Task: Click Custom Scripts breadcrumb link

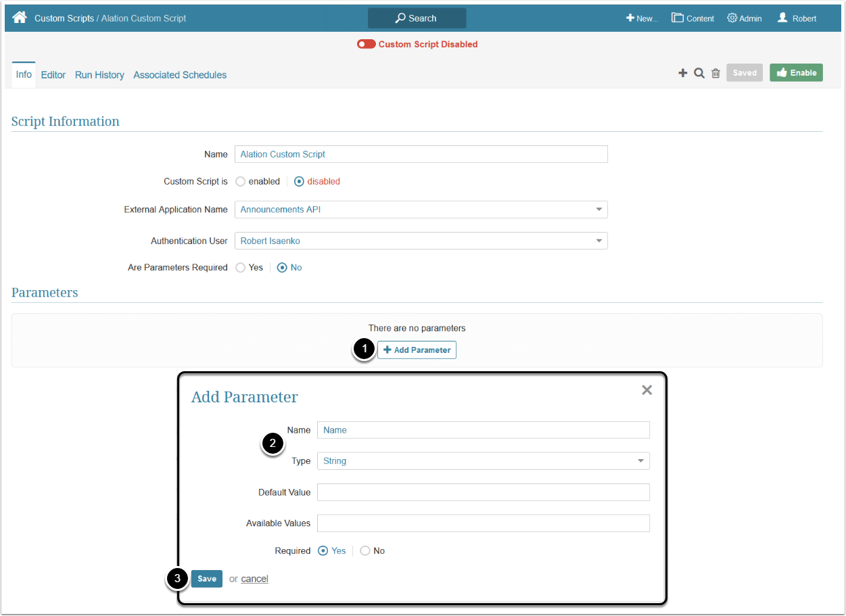Action: tap(64, 18)
